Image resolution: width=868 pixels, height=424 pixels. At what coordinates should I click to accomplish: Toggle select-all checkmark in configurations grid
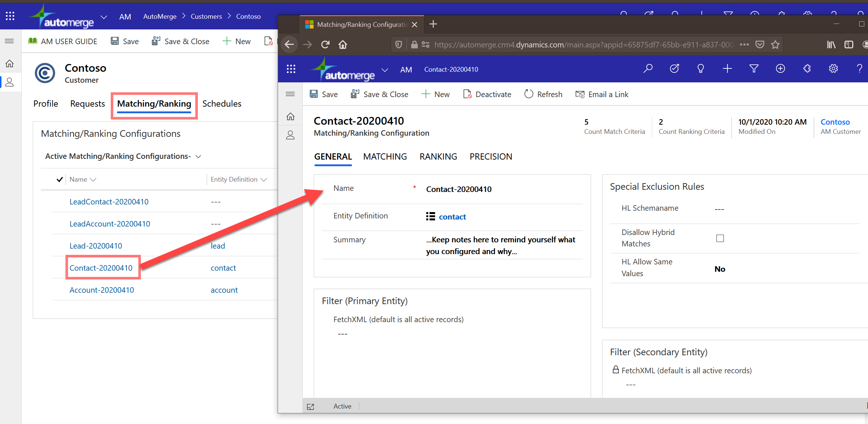[x=60, y=179]
